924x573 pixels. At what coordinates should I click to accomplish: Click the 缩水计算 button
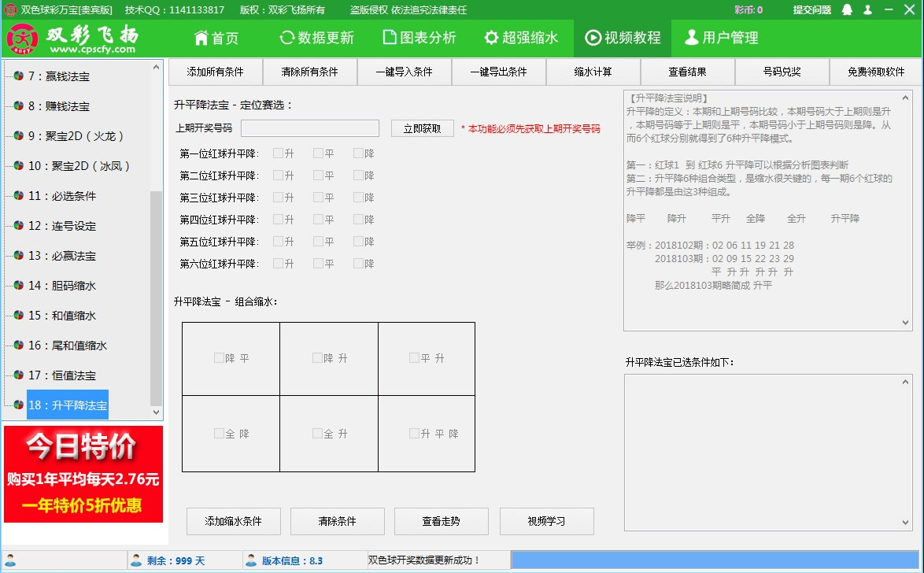[594, 72]
